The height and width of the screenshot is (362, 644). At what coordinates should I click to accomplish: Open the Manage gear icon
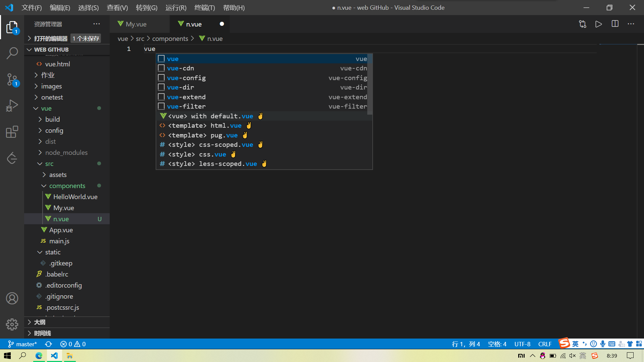point(12,324)
